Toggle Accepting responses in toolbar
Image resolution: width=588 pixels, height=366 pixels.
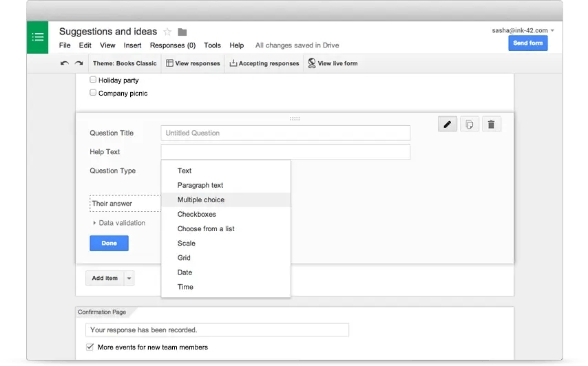click(x=264, y=63)
